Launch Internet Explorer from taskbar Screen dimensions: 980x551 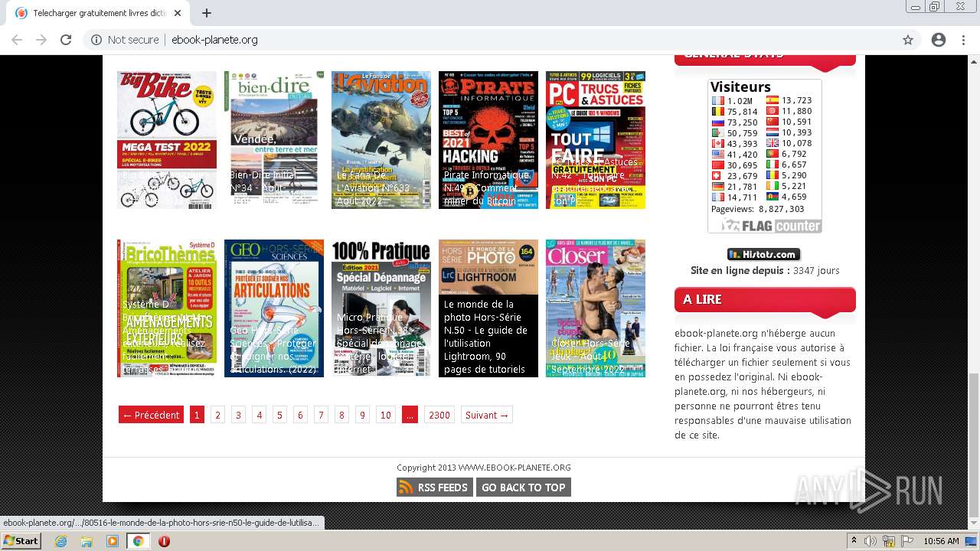click(x=60, y=541)
